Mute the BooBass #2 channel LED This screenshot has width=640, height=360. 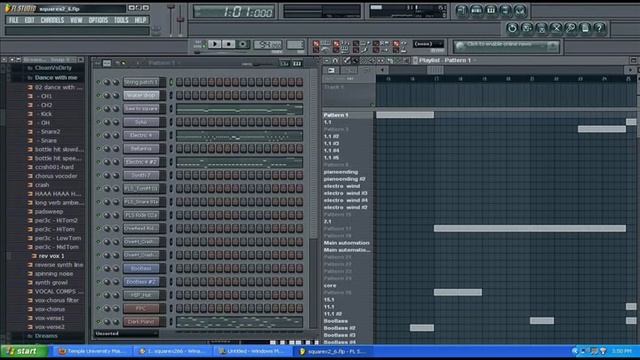pyautogui.click(x=98, y=282)
